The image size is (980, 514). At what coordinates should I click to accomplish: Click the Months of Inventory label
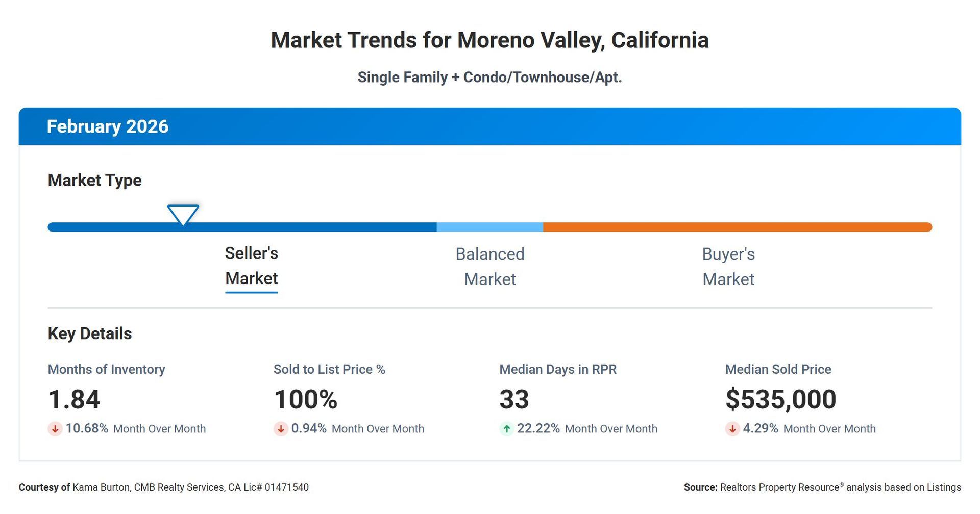(106, 369)
